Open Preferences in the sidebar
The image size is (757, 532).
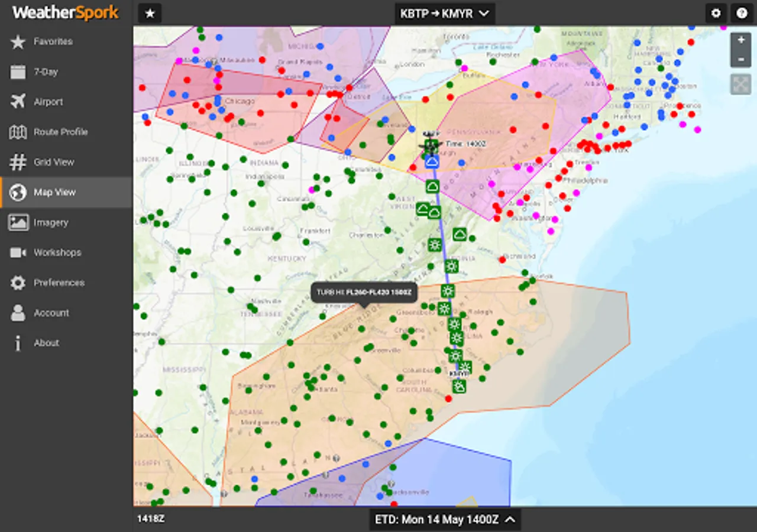point(59,283)
